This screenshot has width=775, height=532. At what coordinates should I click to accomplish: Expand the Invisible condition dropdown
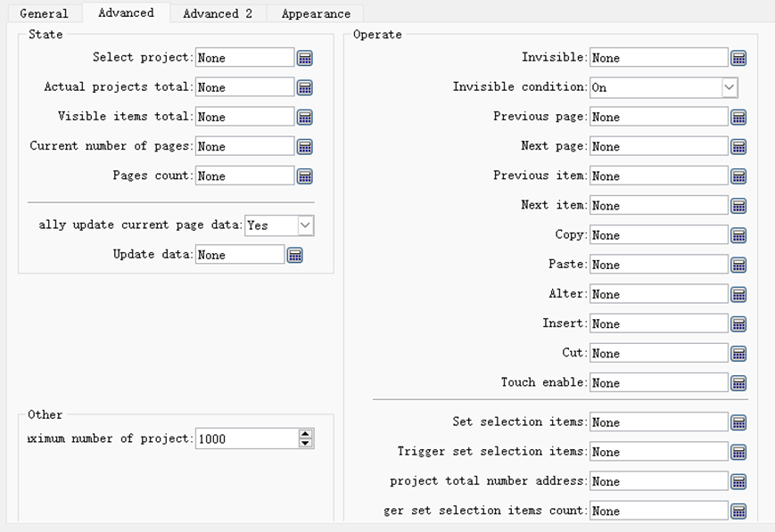pyautogui.click(x=729, y=87)
